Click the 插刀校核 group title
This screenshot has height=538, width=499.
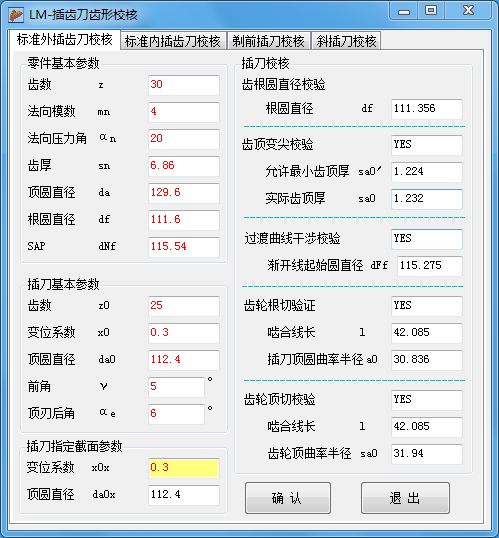(x=265, y=63)
